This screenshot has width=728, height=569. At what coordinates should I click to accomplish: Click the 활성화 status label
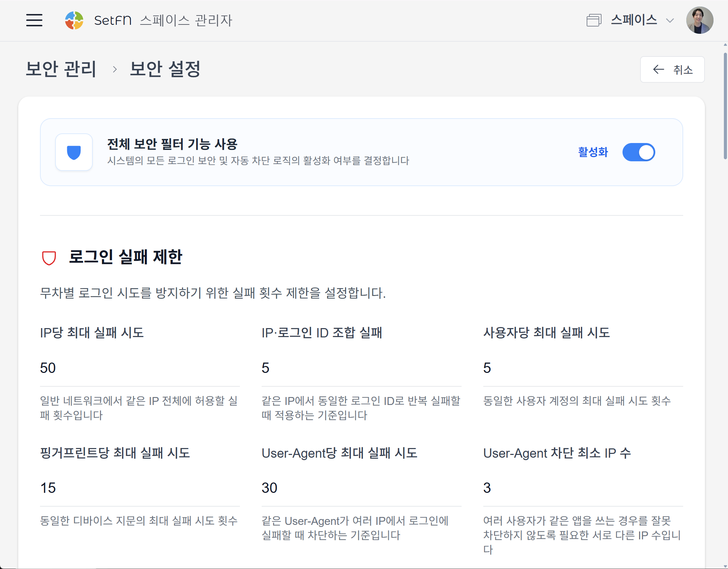[593, 152]
